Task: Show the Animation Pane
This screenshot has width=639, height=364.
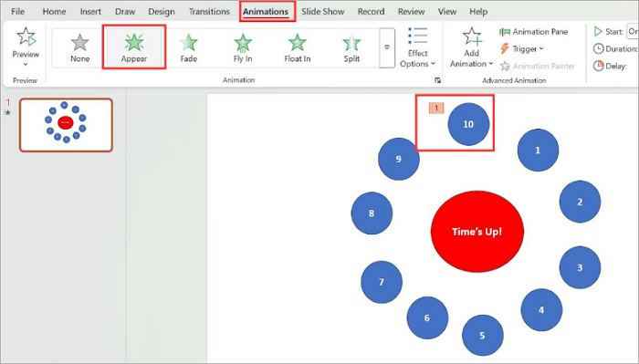Action: (x=533, y=32)
